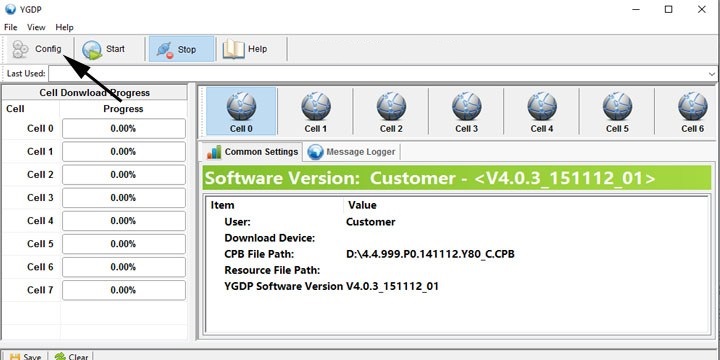The image size is (720, 360).
Task: Click the Cell 1 progress bar
Action: (x=124, y=152)
